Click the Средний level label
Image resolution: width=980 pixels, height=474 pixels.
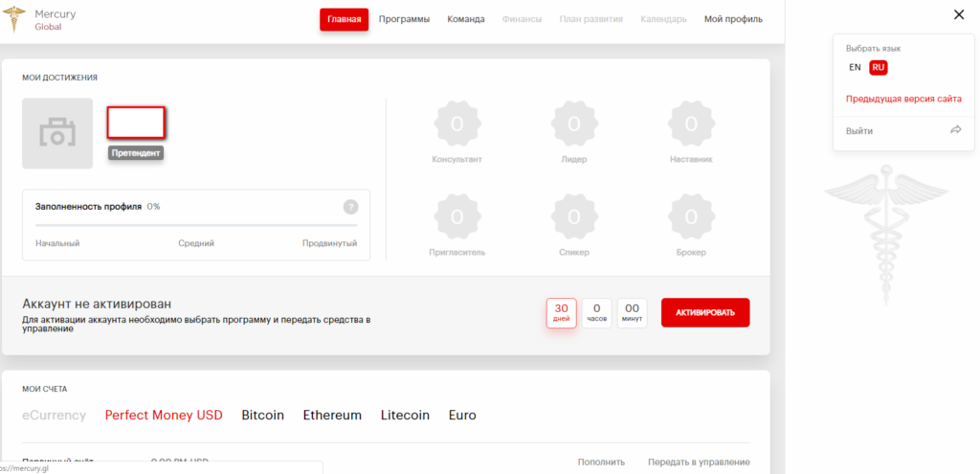point(196,243)
